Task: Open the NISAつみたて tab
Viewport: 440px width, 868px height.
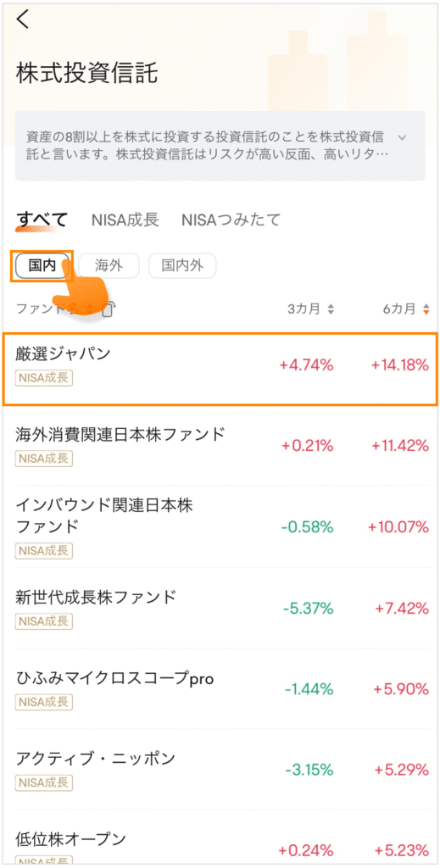Action: click(x=231, y=220)
